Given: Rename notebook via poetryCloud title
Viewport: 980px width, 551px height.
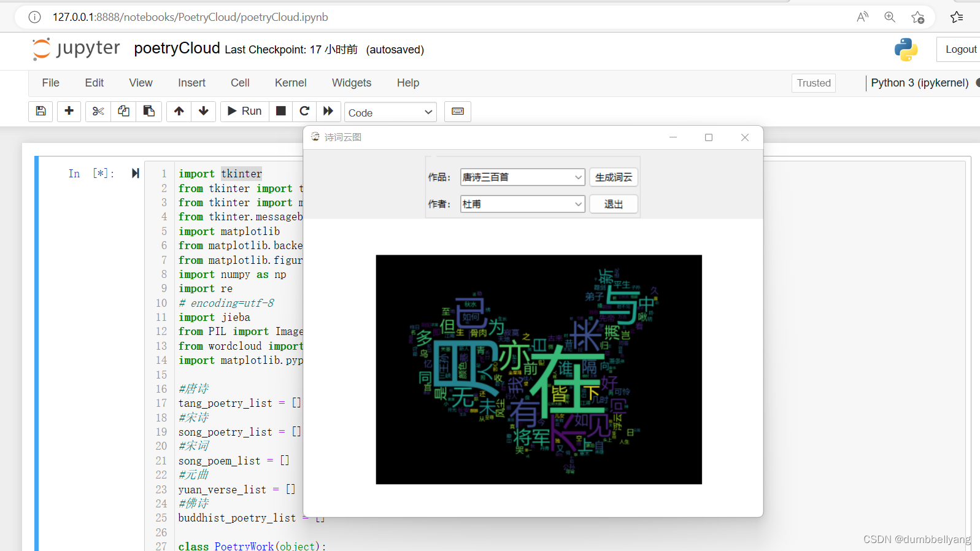Looking at the screenshot, I should coord(177,48).
